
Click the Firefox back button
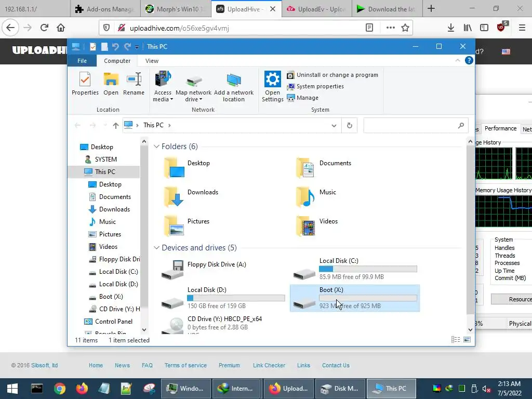pyautogui.click(x=10, y=28)
